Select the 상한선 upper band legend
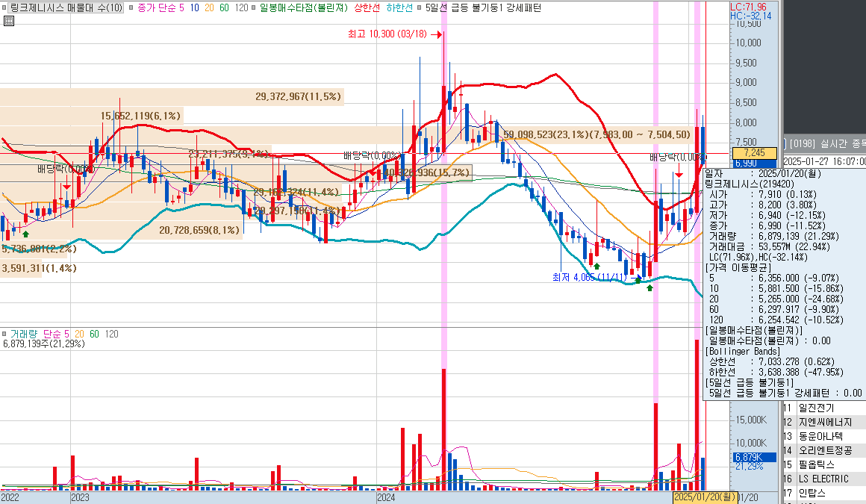 tap(367, 7)
